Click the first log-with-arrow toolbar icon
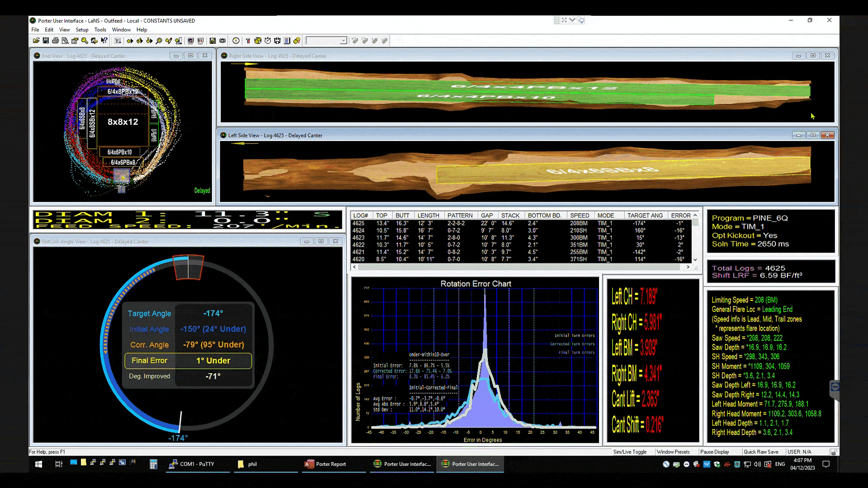This screenshot has height=488, width=868. pos(130,41)
